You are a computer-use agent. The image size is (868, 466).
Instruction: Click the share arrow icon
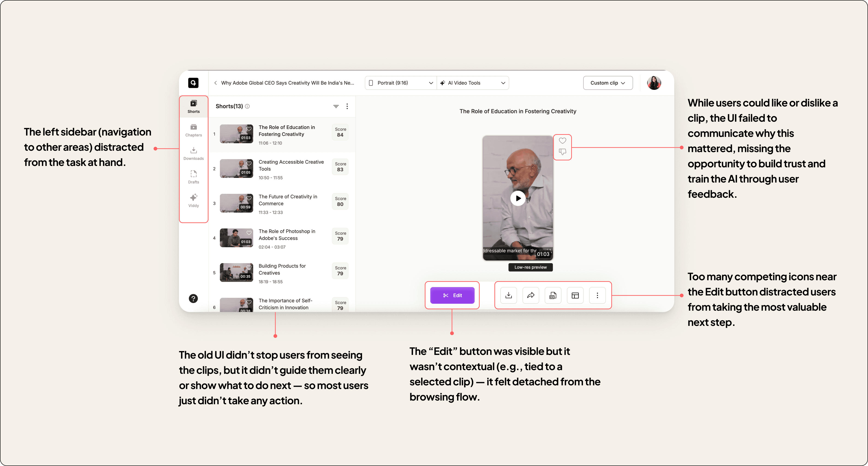point(531,295)
